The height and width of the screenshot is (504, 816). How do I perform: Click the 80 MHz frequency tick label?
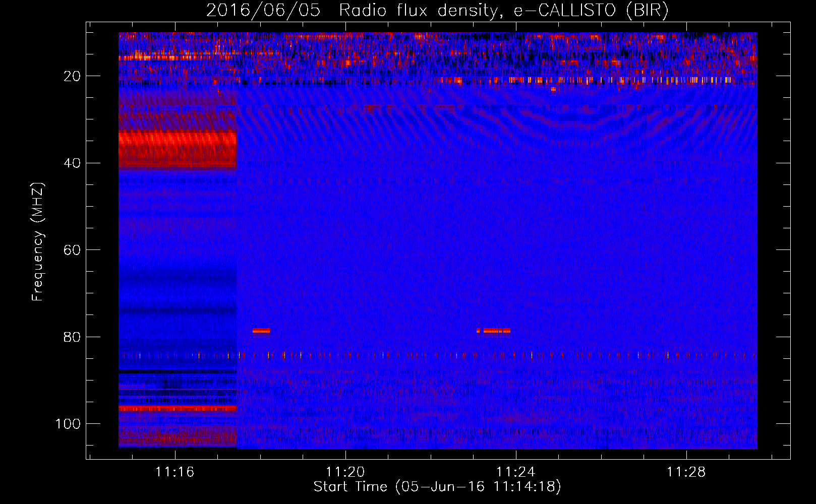pos(72,337)
